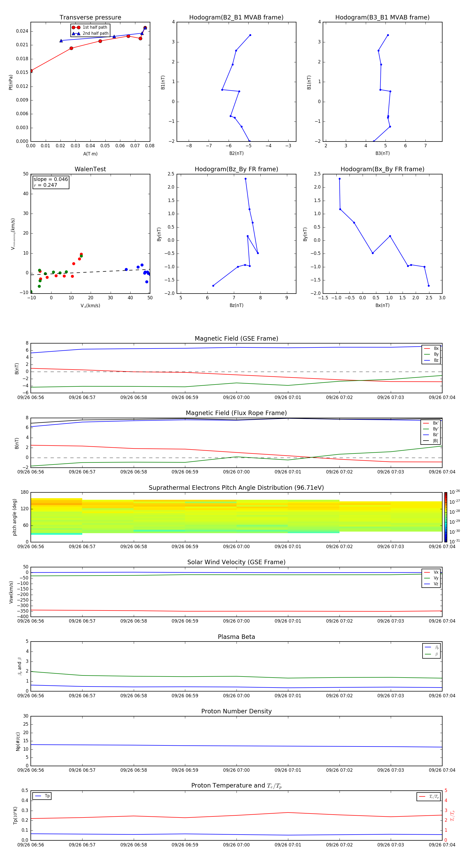
Task: Click the 'Solar Wind Velocity (GSE Frame)' title
Action: [x=236, y=562]
